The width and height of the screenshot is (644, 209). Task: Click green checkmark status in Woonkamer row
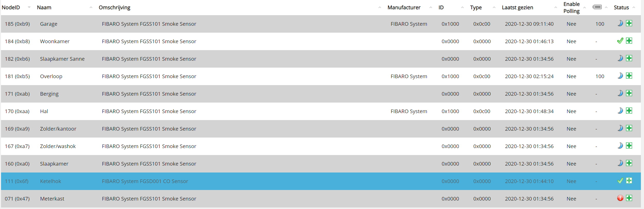pos(620,41)
